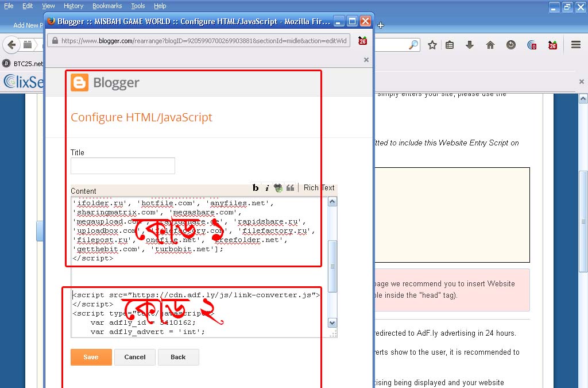Click the back arrow navigation button
The image size is (588, 388).
pos(11,45)
